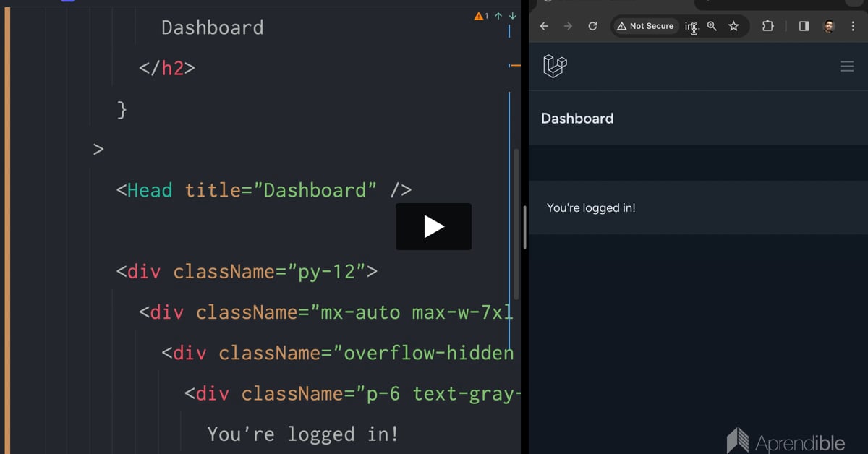Play the video with the center play button
The width and height of the screenshot is (868, 454).
pyautogui.click(x=433, y=227)
